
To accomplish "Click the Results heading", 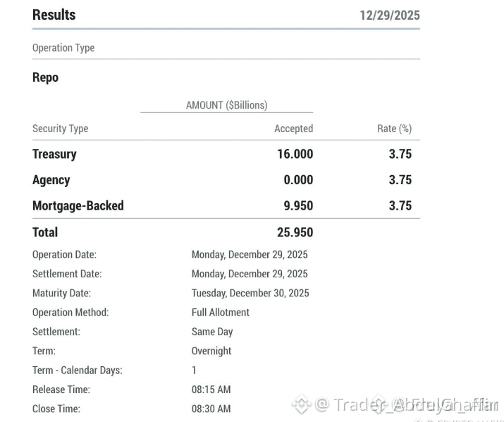I will [54, 15].
